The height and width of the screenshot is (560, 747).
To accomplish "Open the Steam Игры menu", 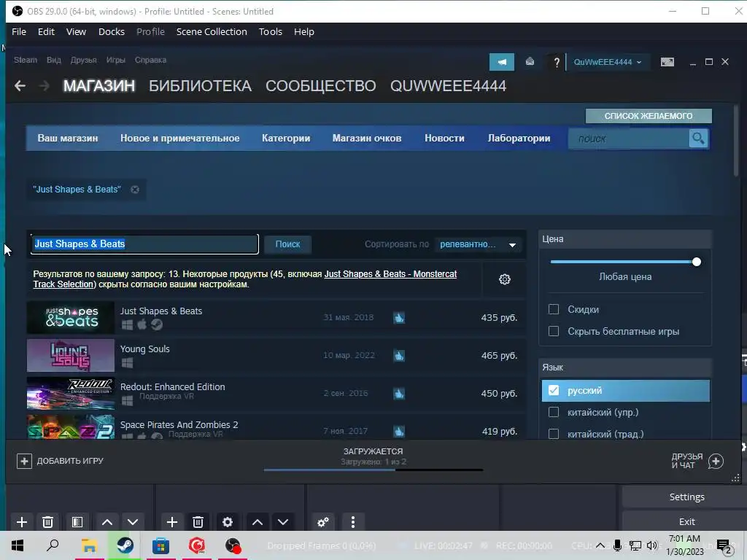I will tap(116, 60).
